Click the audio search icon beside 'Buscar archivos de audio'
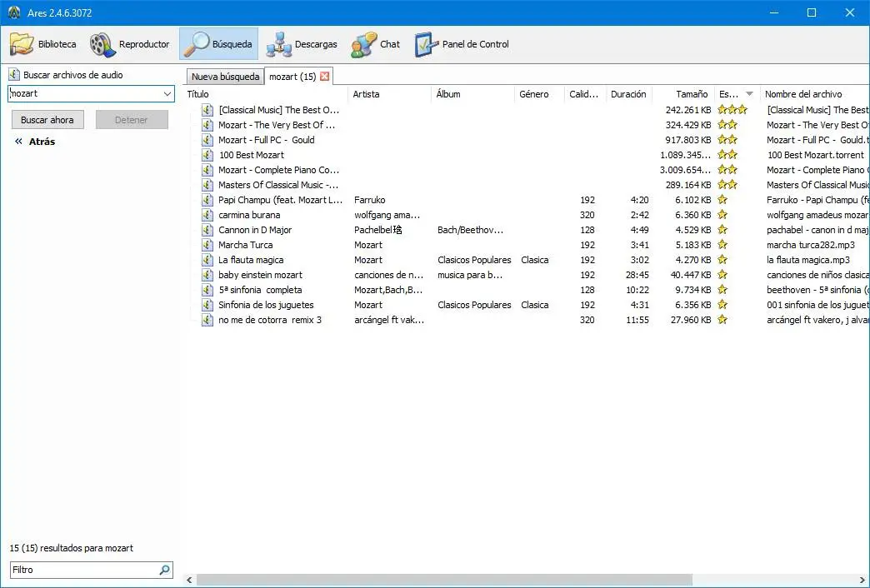 click(14, 74)
